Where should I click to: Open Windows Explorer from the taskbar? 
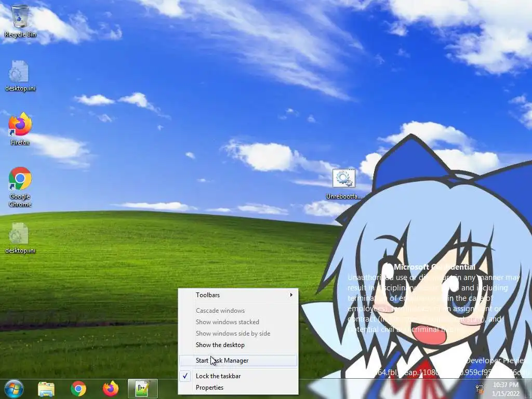46,389
